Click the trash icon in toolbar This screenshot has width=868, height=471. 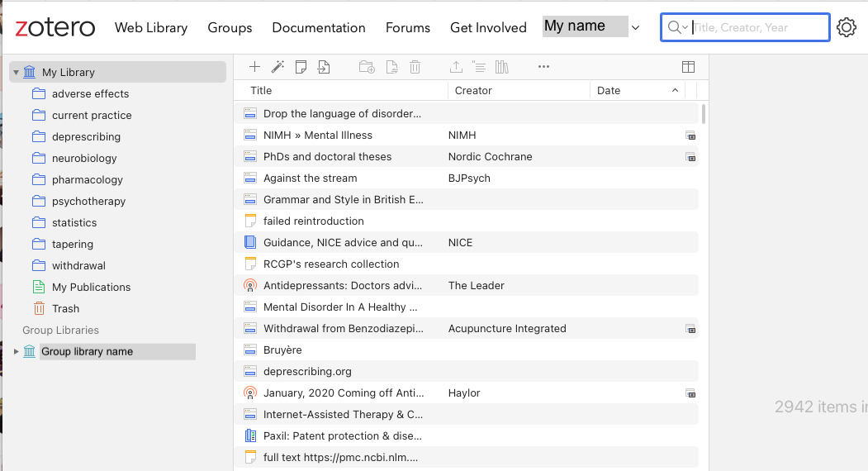415,67
